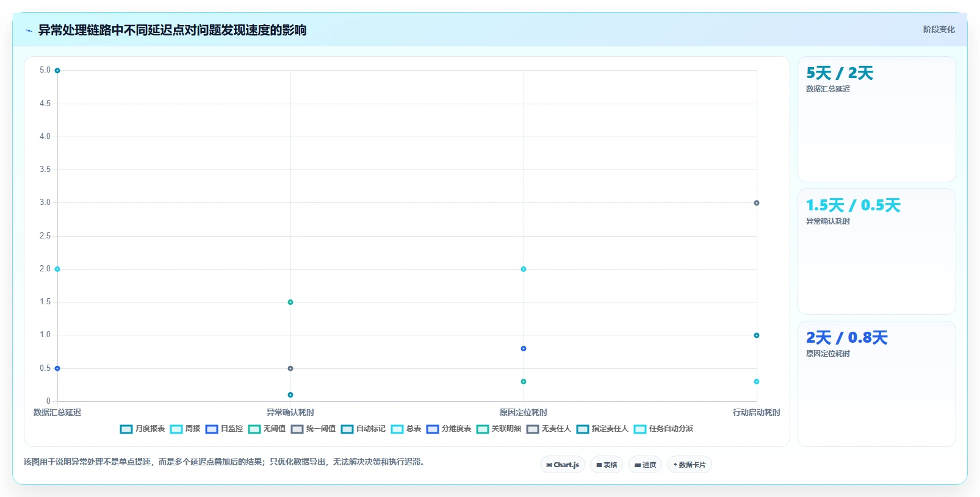Click the 1.0 point on 行动启动耗时
980x497 pixels.
[757, 335]
